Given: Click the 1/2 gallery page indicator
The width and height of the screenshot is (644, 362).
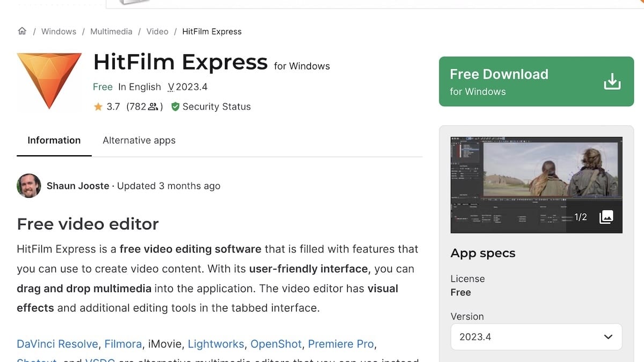Looking at the screenshot, I should click(x=581, y=217).
